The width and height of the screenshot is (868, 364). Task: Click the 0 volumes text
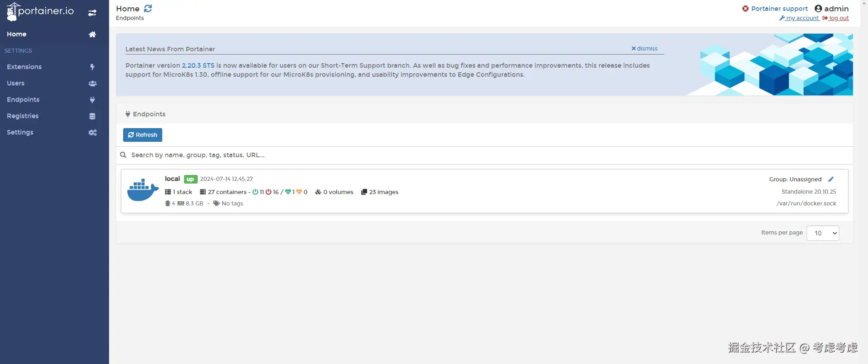point(338,192)
